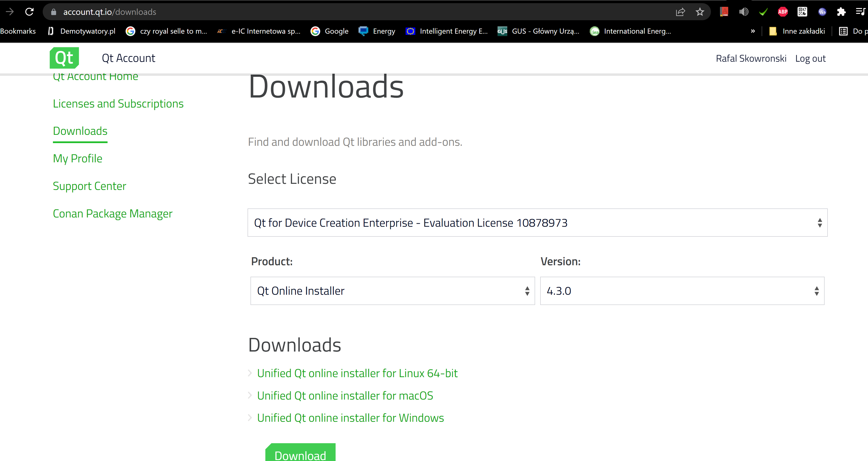
Task: Click Unified Qt installer for Windows link
Action: point(350,418)
